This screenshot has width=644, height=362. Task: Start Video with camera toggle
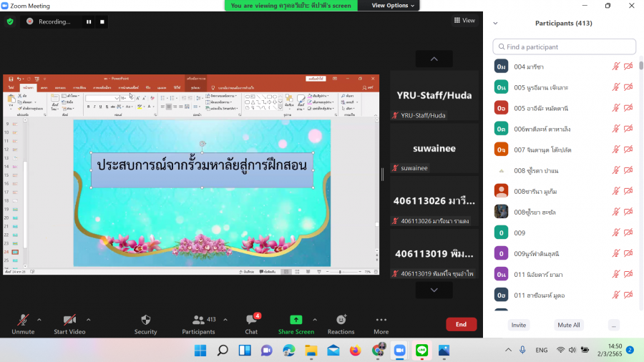pyautogui.click(x=69, y=320)
